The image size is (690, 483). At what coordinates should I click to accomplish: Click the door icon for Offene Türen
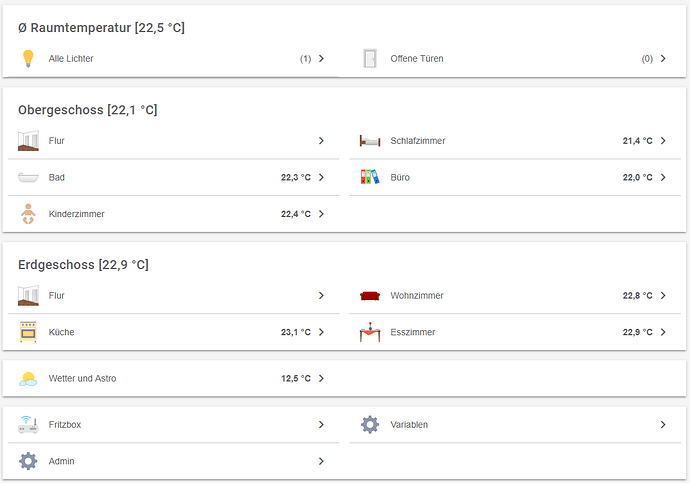point(370,58)
